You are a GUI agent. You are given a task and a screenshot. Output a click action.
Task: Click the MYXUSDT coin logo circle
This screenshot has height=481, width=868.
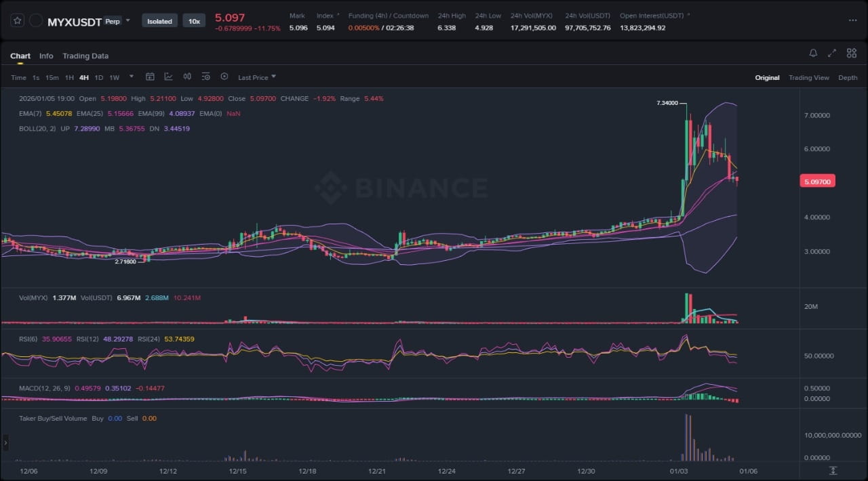pos(37,21)
